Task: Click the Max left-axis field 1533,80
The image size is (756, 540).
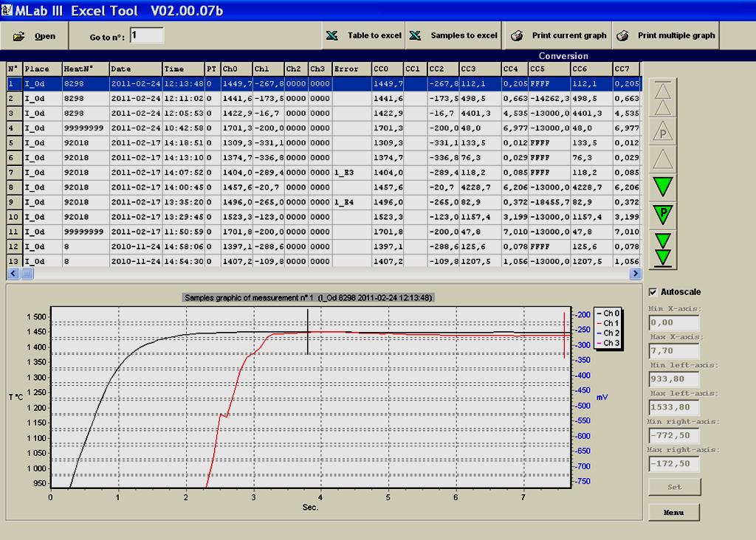Action: click(x=673, y=407)
